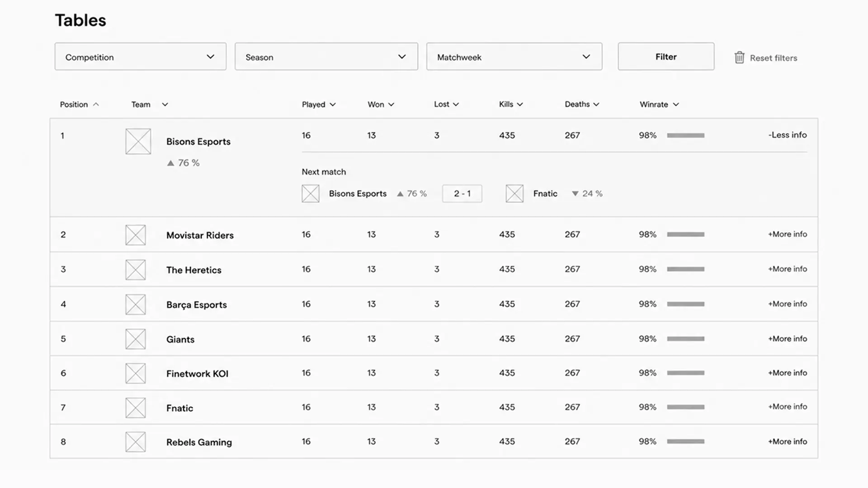
Task: Click the Bisons Esports logo in the Next match section
Action: coord(311,193)
